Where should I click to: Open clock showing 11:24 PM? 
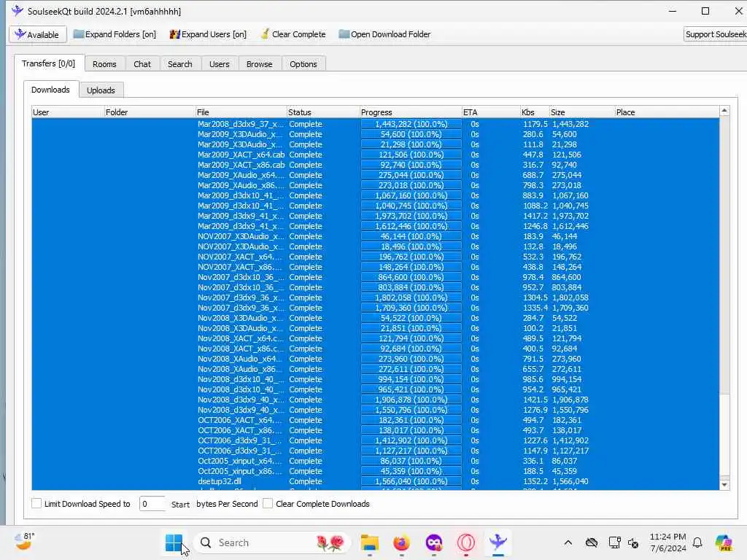point(668,542)
